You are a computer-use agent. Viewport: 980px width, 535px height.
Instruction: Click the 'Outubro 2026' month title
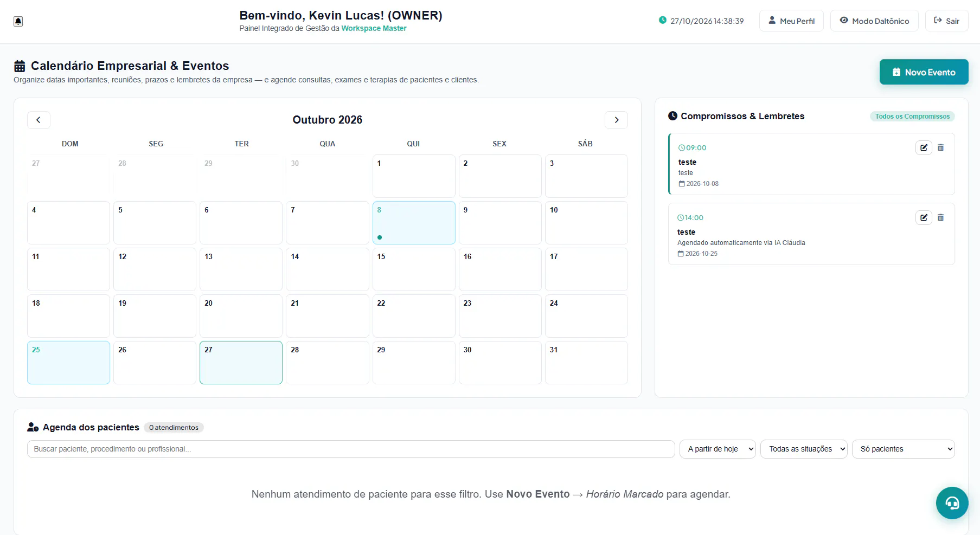pyautogui.click(x=328, y=120)
